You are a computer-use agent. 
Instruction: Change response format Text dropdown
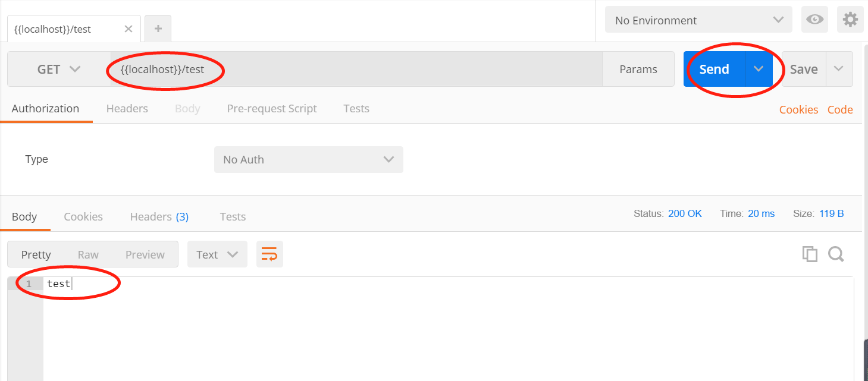point(217,254)
